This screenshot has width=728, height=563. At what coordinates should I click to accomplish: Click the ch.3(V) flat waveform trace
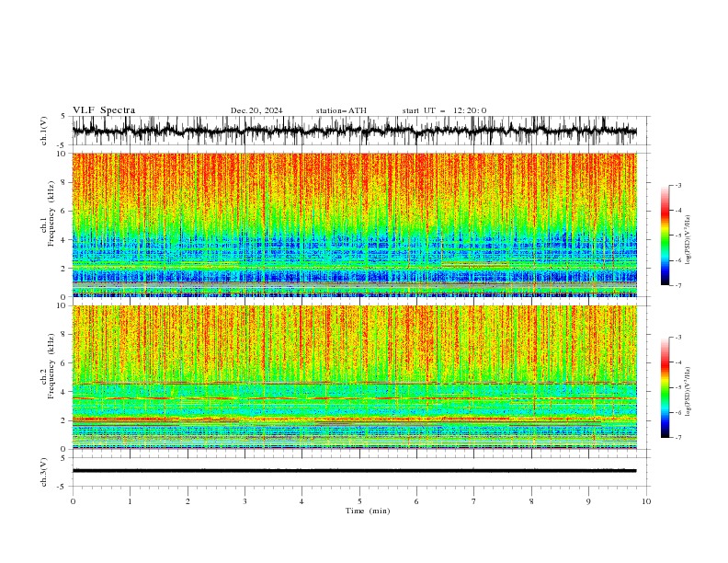click(355, 471)
